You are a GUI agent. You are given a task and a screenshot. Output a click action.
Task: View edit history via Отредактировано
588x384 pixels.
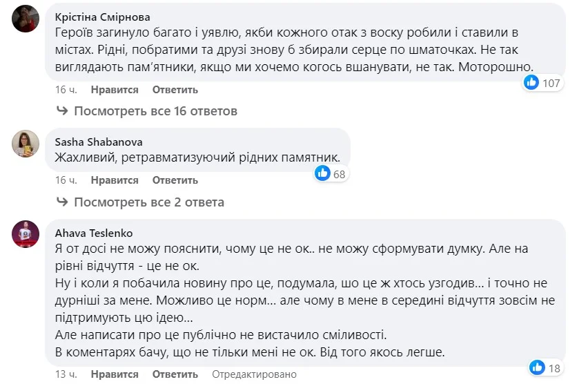(254, 374)
